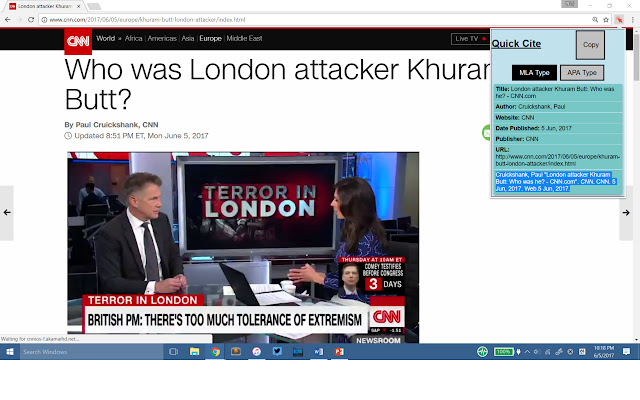Go back using browser back arrow
This screenshot has height=400, width=640.
click(7, 20)
